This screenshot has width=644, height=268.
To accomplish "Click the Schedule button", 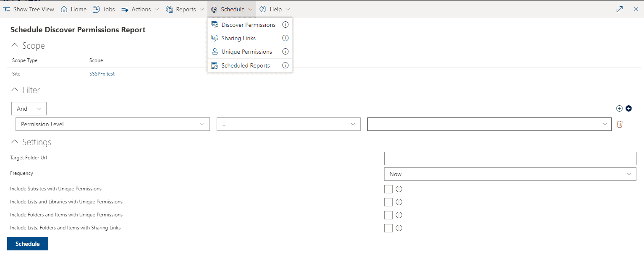I will point(27,243).
